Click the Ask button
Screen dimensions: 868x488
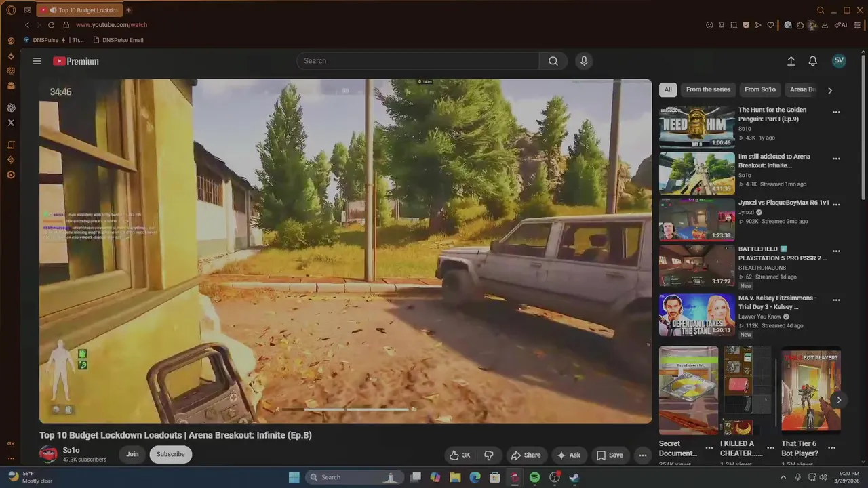tap(568, 455)
